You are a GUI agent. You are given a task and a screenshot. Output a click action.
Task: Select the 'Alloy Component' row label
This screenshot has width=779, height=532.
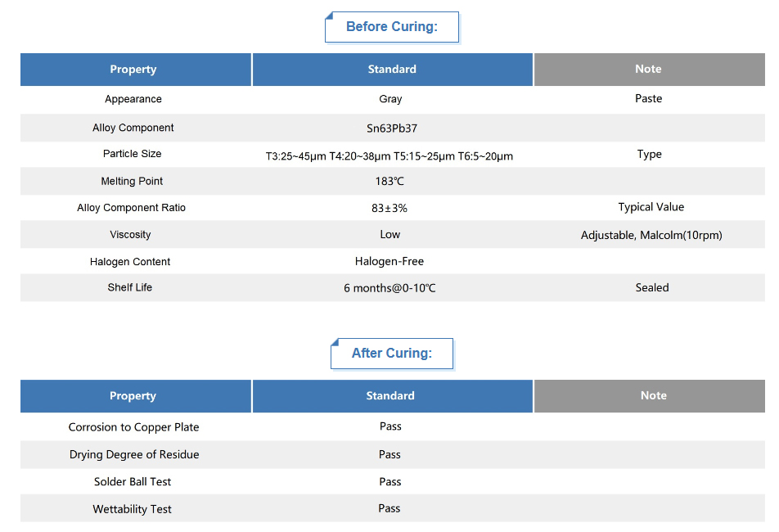pyautogui.click(x=133, y=128)
